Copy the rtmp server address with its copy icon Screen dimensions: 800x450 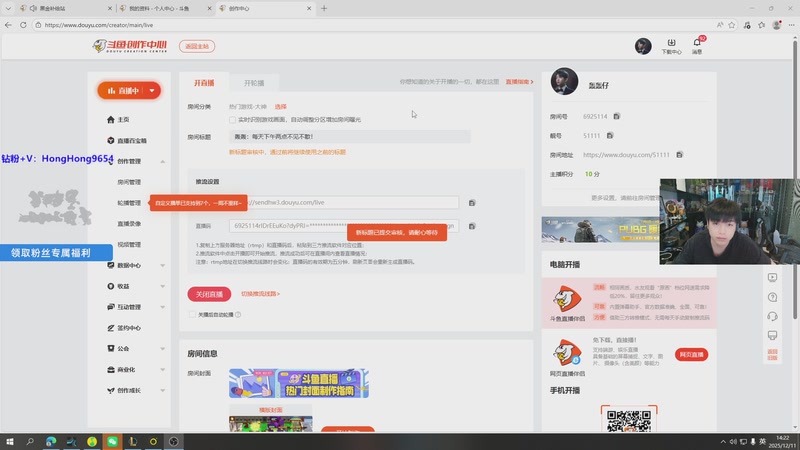471,202
